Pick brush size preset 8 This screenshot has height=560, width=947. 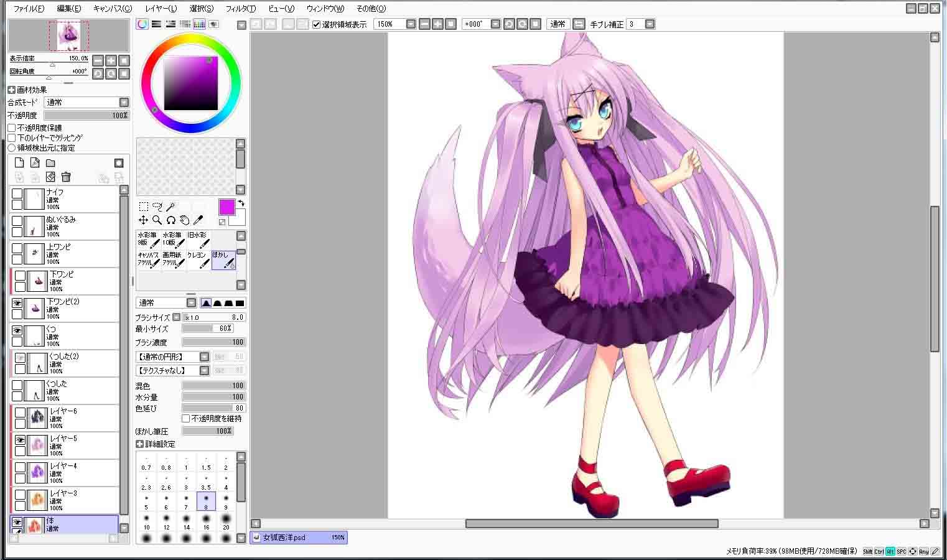pos(206,502)
